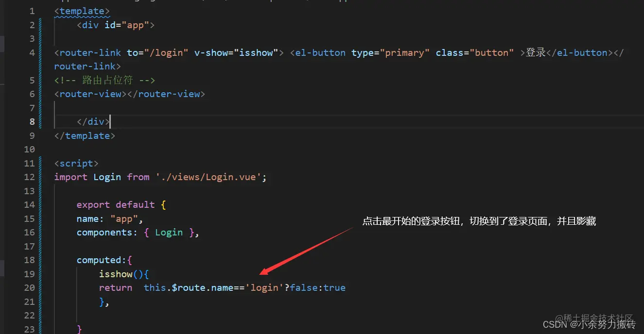
Task: Click line number 15 in the gutter
Action: tap(30, 218)
